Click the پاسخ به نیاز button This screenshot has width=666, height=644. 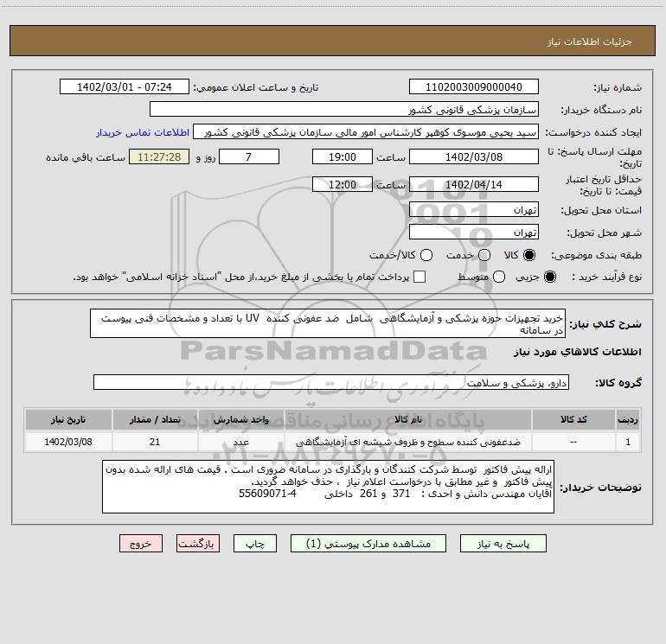503,544
